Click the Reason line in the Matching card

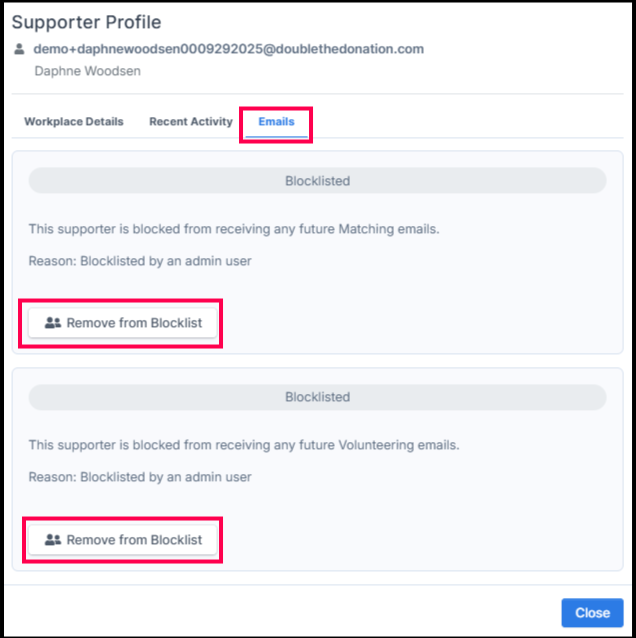[x=140, y=261]
